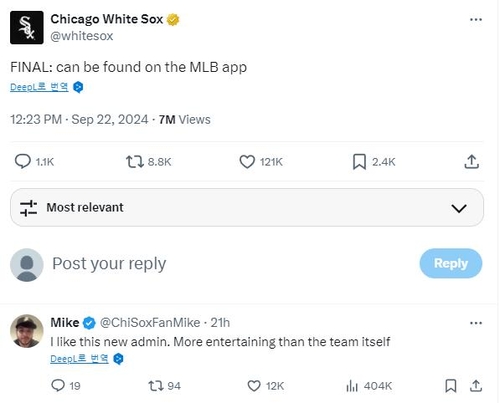Image resolution: width=500 pixels, height=403 pixels.
Task: Open more options on White Sox tweet
Action: coord(476,20)
